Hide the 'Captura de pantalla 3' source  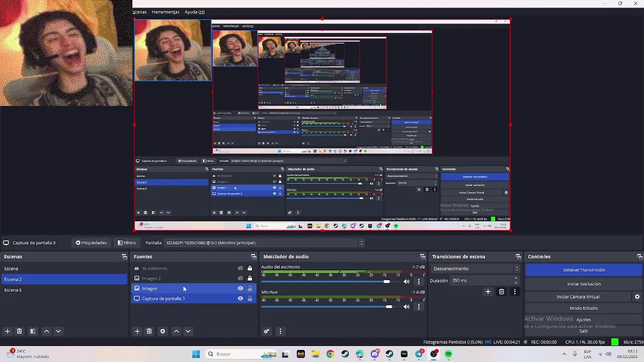pos(240,299)
